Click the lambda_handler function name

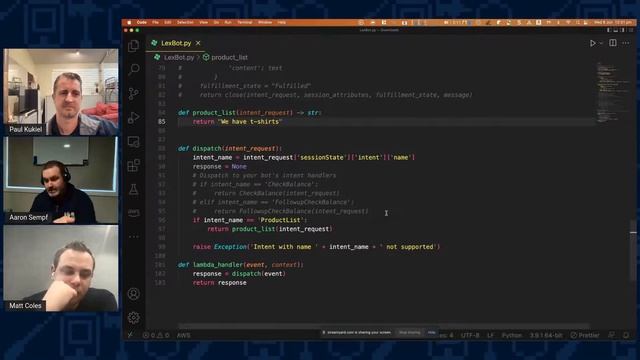[x=218, y=265]
